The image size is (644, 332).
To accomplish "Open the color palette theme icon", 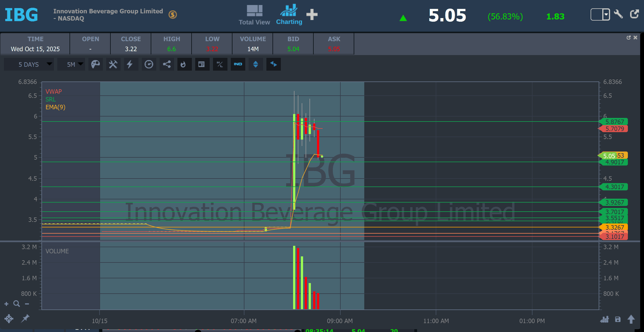I will pos(95,65).
